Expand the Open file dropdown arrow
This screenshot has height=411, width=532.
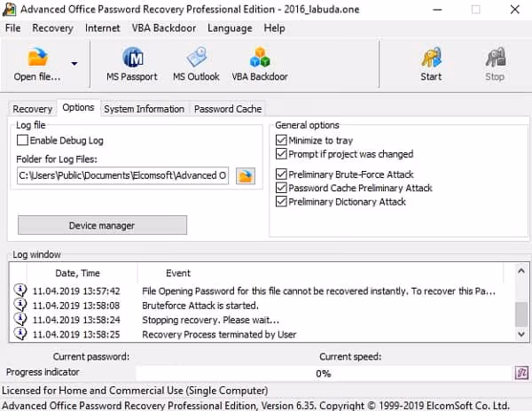coord(74,64)
